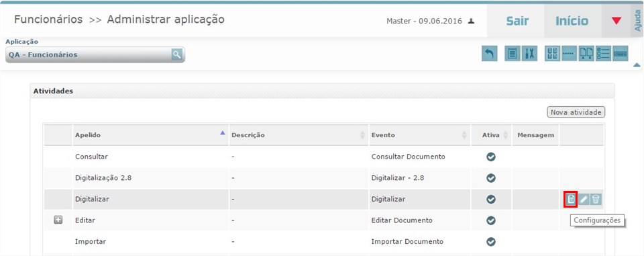
Task: Click the active checkmark in Consultar row
Action: [x=491, y=157]
